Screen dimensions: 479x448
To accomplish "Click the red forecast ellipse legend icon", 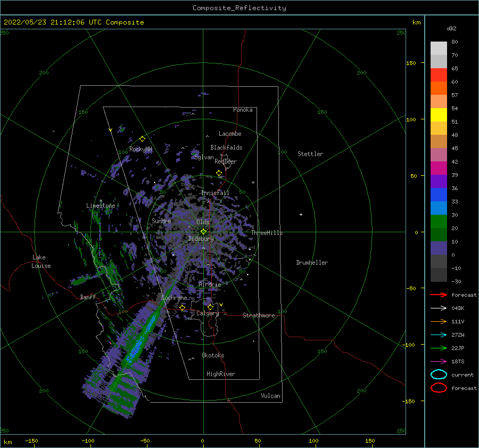I will point(439,388).
